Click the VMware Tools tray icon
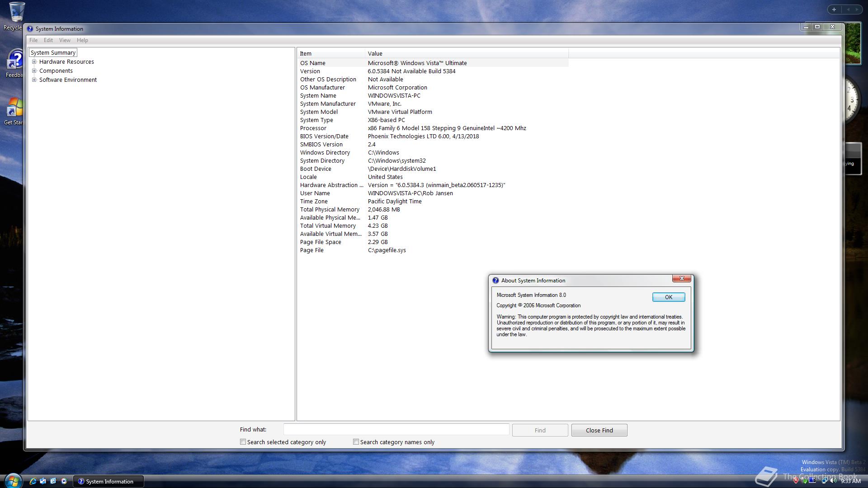 click(812, 480)
